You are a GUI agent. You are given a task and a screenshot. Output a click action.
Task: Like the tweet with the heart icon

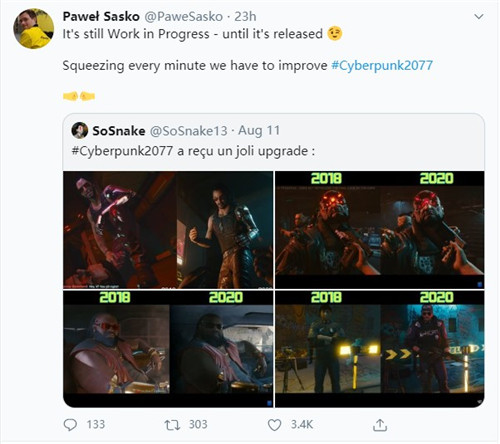(274, 425)
